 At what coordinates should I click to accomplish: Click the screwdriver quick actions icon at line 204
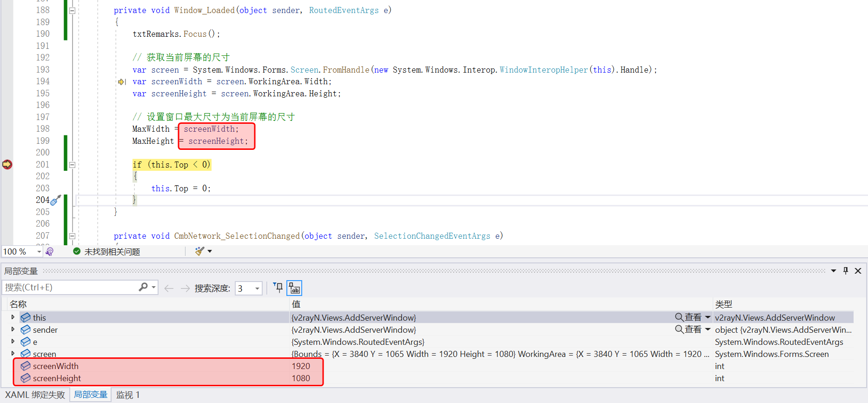point(56,201)
